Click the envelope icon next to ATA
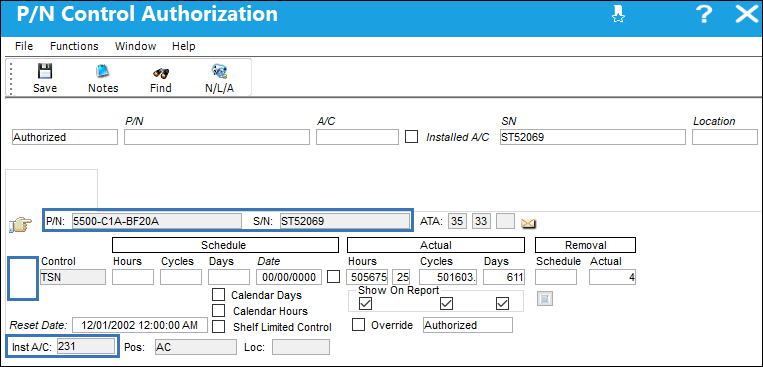Viewport: 763px width, 367px height. pyautogui.click(x=528, y=223)
